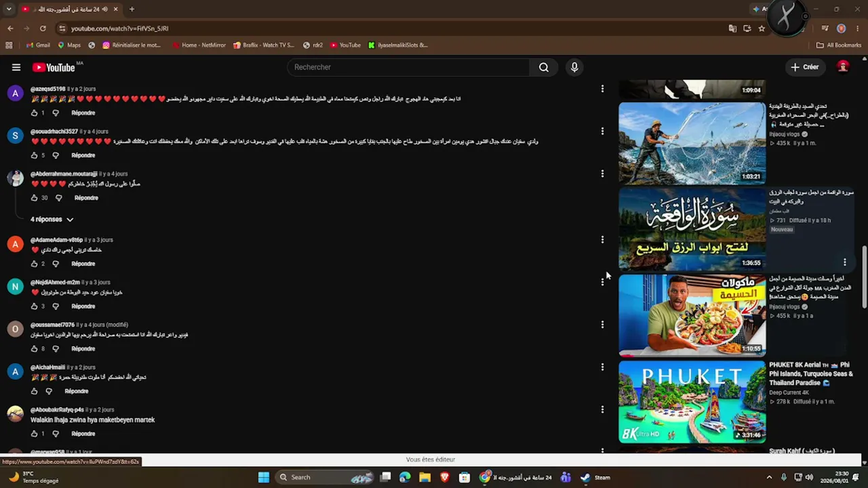Open options menu for @souadrhachi3527's comment
Screen dimensions: 868x488
602,131
